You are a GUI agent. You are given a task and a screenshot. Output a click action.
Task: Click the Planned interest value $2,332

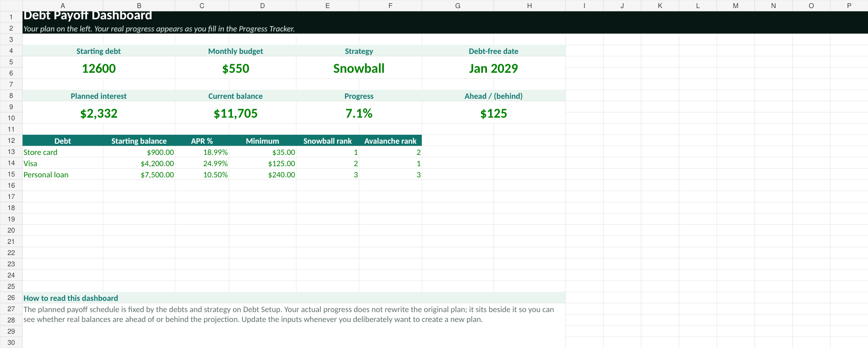[99, 113]
